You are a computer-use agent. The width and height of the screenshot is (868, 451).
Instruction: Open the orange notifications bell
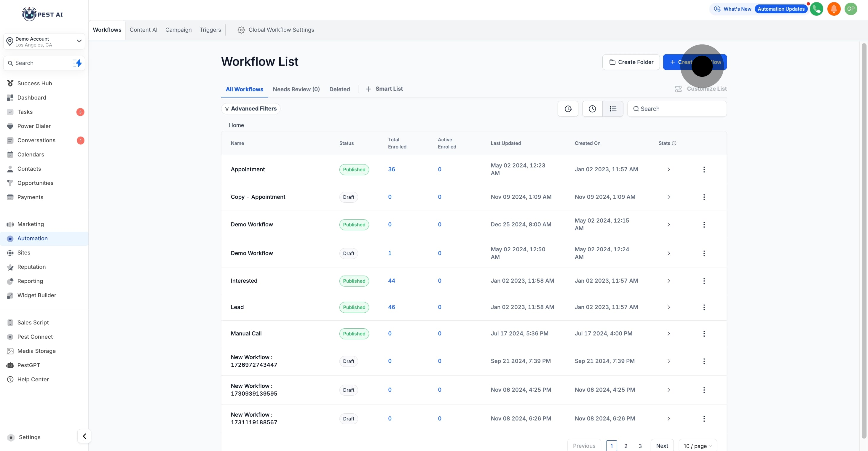click(834, 9)
